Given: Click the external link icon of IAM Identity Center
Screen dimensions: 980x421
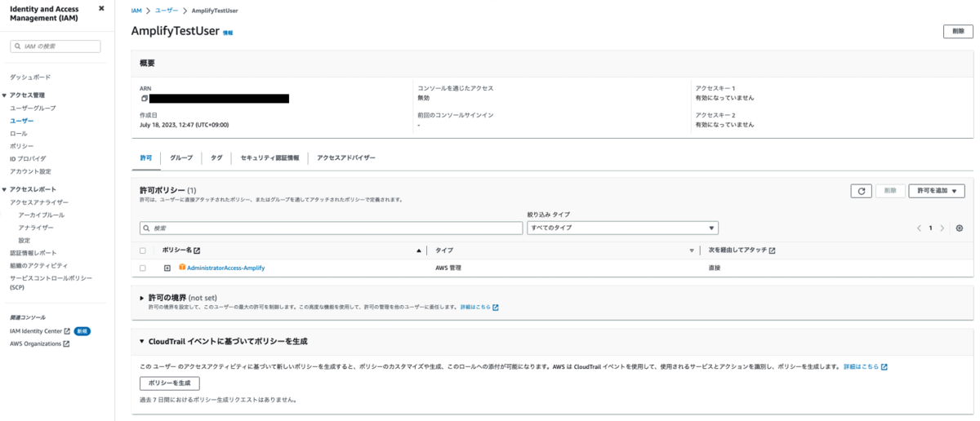Looking at the screenshot, I should [x=68, y=331].
